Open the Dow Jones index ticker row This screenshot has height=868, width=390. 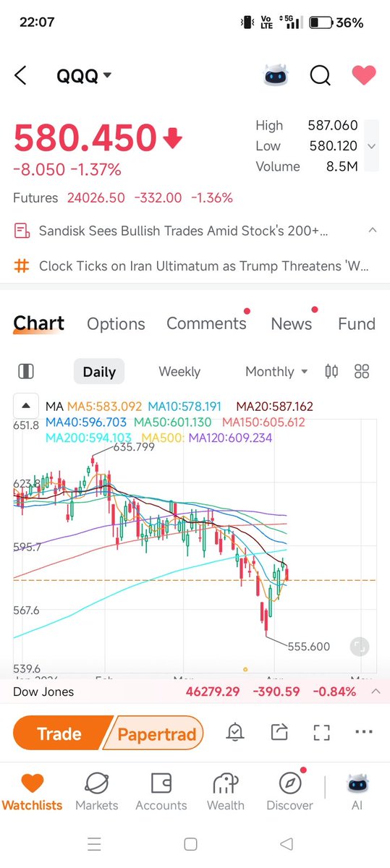195,692
